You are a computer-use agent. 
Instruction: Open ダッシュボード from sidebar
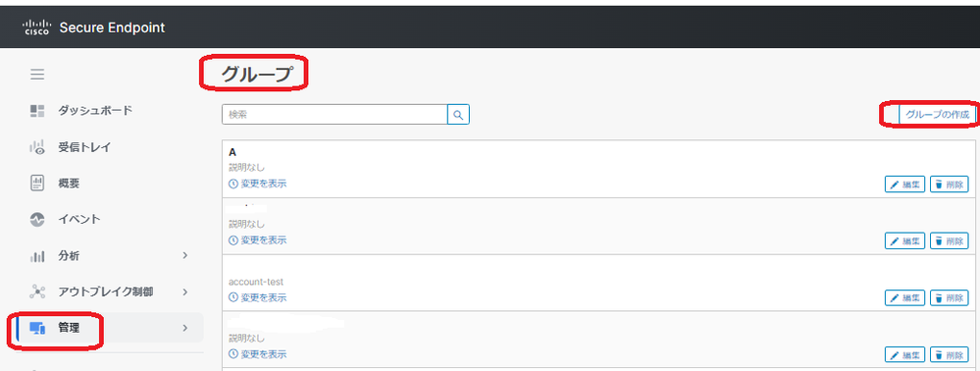[95, 111]
